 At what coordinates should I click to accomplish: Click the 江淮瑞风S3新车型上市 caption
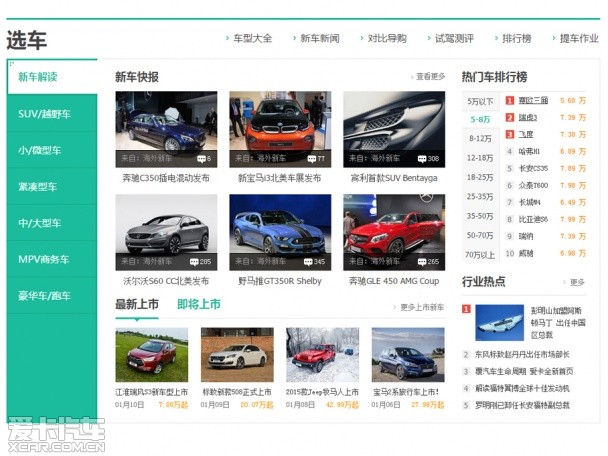(x=151, y=392)
